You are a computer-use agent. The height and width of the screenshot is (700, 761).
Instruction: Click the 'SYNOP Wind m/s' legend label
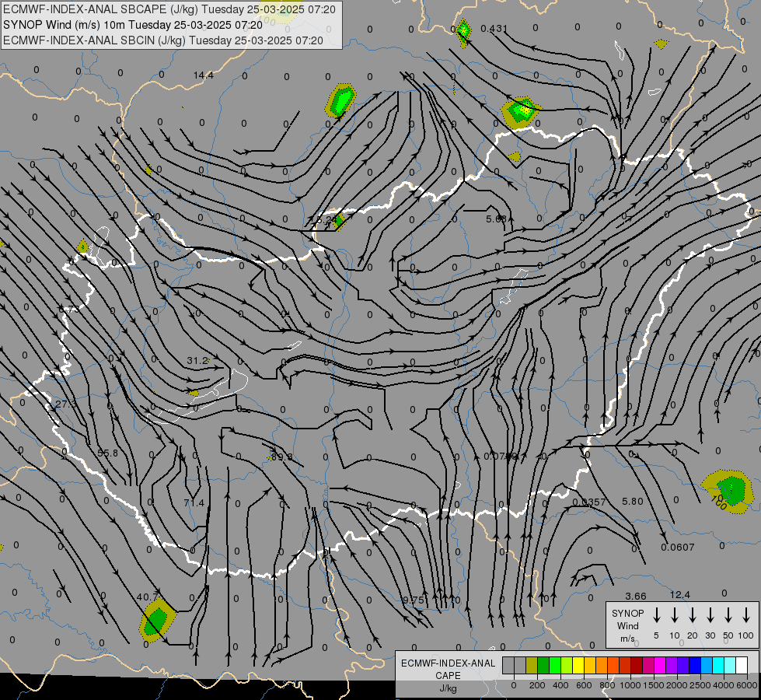coord(627,625)
